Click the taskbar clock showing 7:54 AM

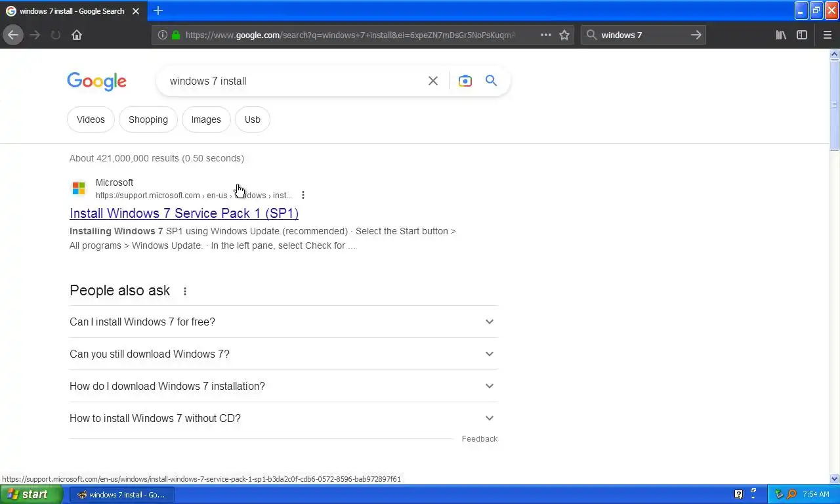[x=816, y=494]
